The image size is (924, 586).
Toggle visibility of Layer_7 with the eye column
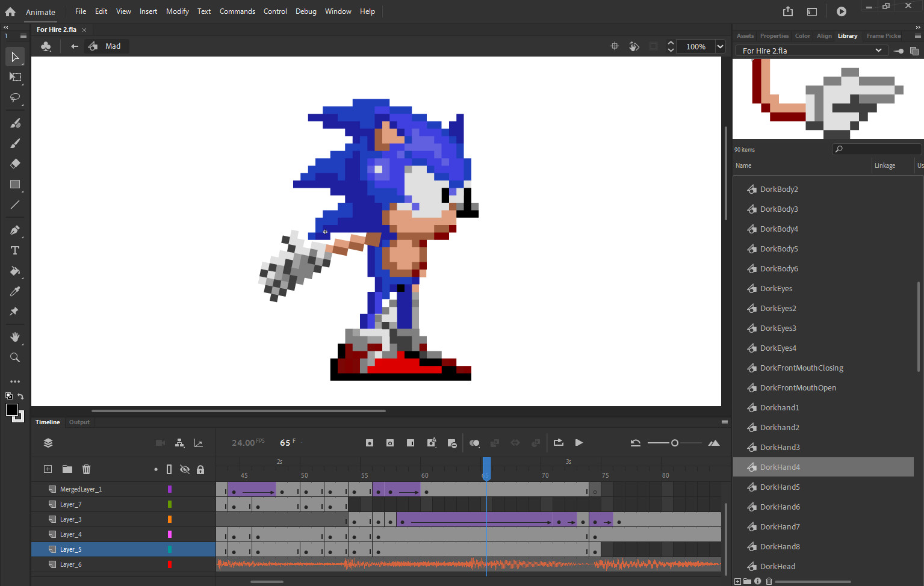coord(185,504)
